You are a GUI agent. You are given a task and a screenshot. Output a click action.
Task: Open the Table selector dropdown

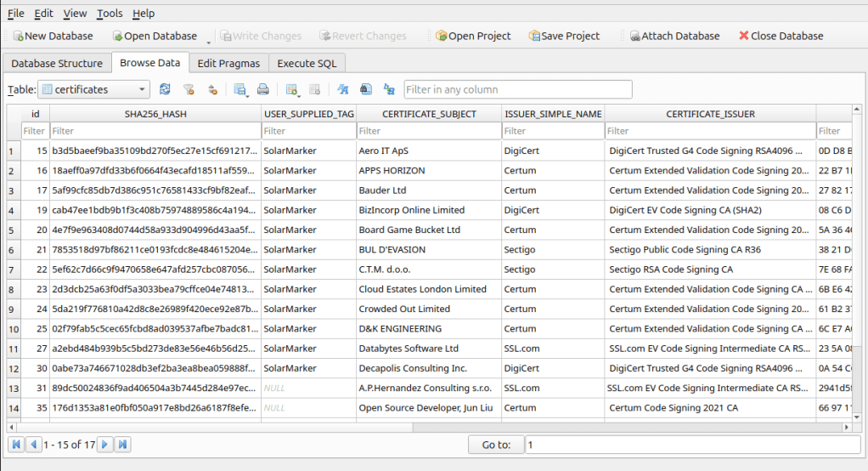click(95, 89)
